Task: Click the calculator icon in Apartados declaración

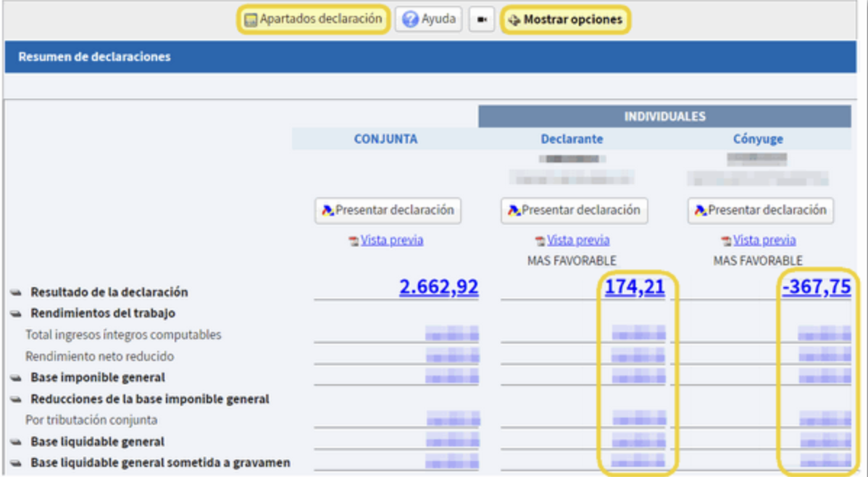Action: pos(251,20)
